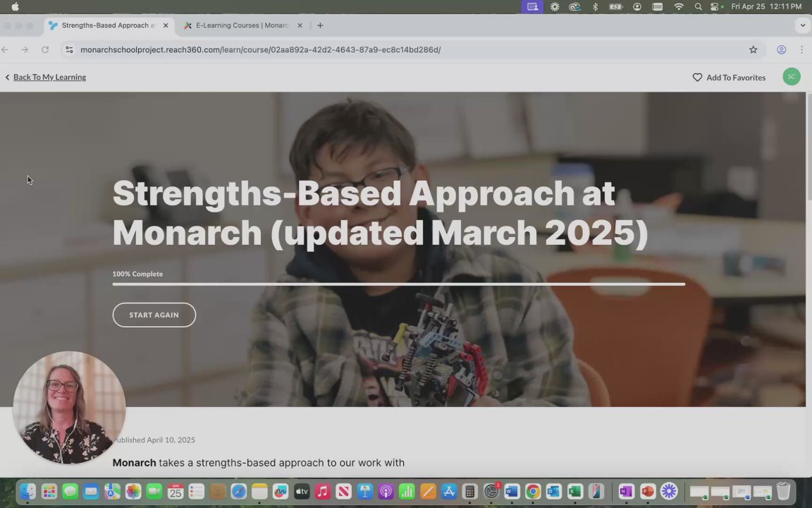Open Launchpad from the Dock

[x=49, y=491]
